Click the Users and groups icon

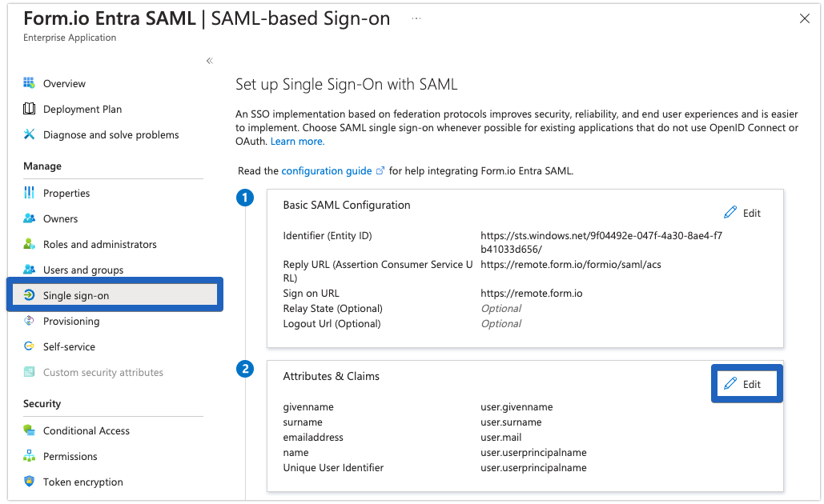pos(29,270)
